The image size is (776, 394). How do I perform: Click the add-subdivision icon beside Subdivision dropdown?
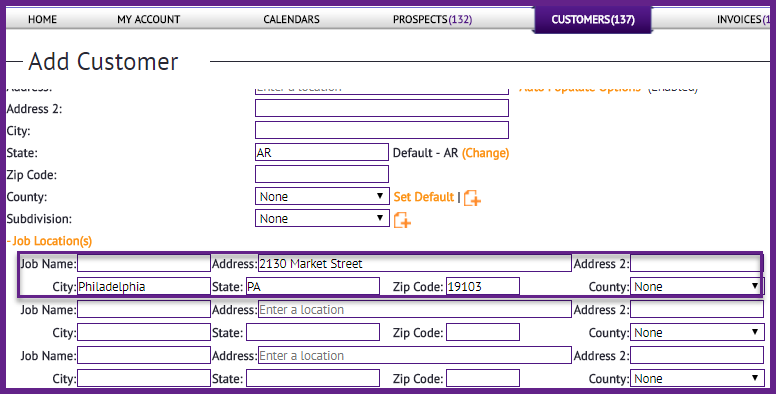(402, 220)
